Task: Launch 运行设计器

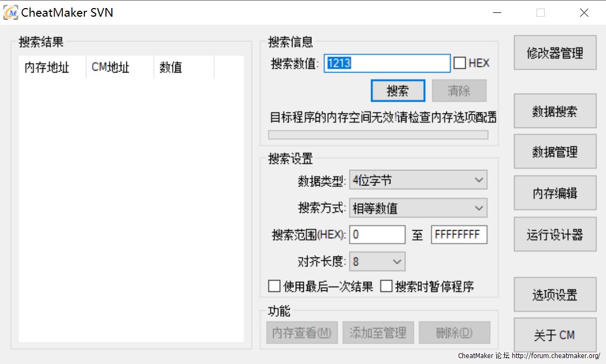Action: click(x=555, y=234)
